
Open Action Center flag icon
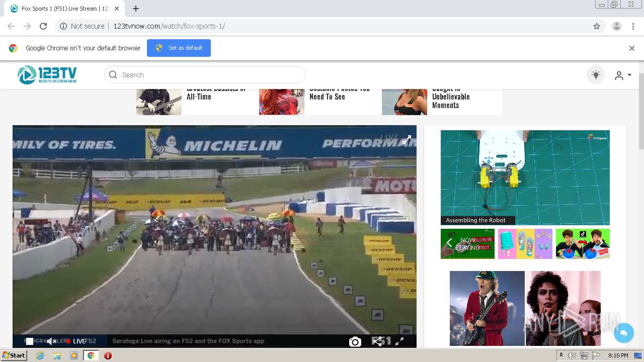596,355
